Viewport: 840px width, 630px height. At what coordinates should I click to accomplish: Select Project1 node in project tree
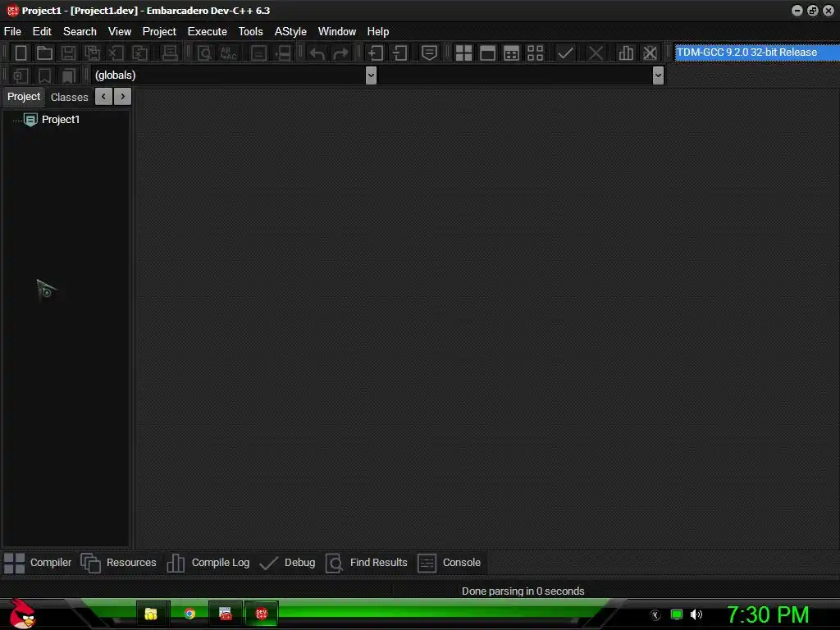click(61, 120)
